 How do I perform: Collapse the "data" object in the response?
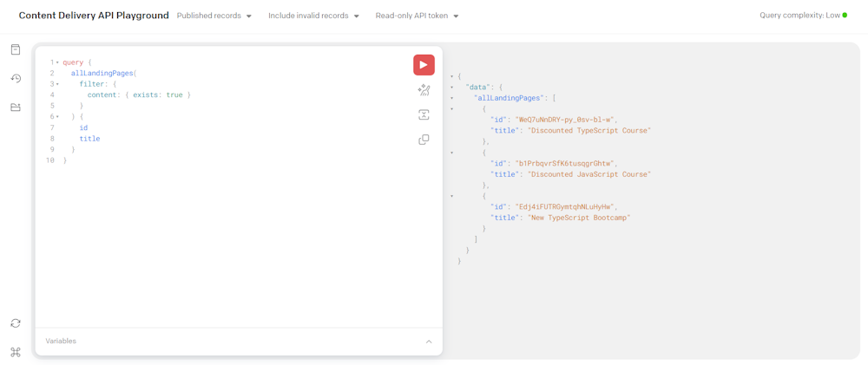click(x=452, y=88)
